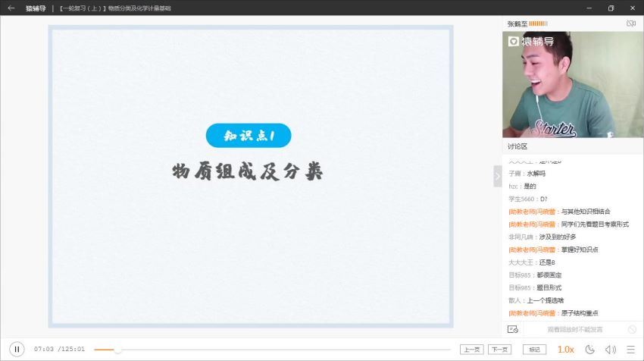Click the playback progress slider handle

118,350
